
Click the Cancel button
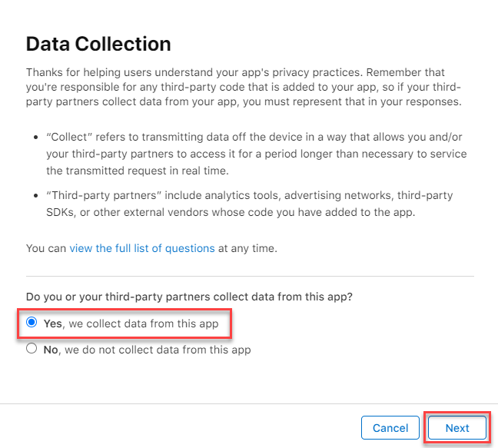(x=390, y=428)
